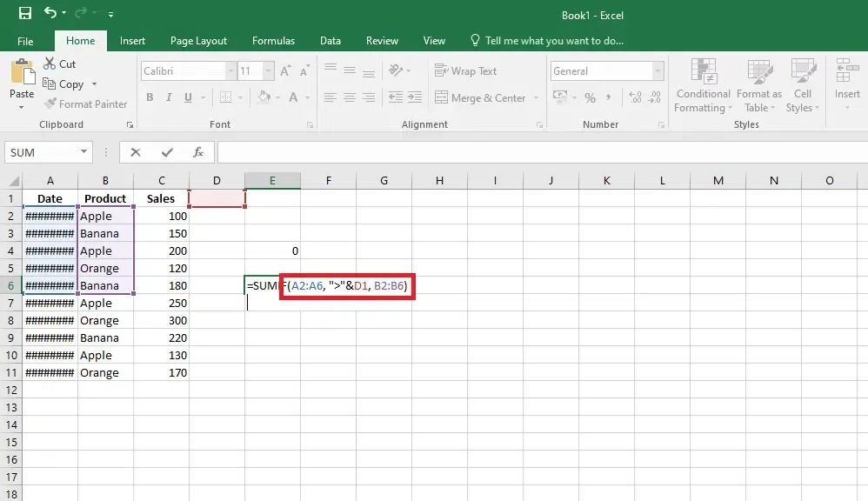Image resolution: width=868 pixels, height=501 pixels.
Task: Open the File tab
Action: click(25, 41)
